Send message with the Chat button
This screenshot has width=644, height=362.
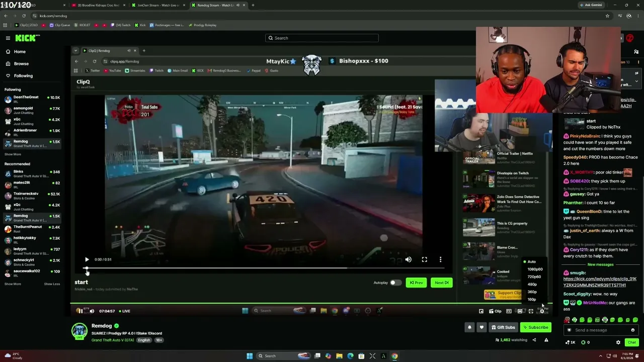click(x=632, y=342)
